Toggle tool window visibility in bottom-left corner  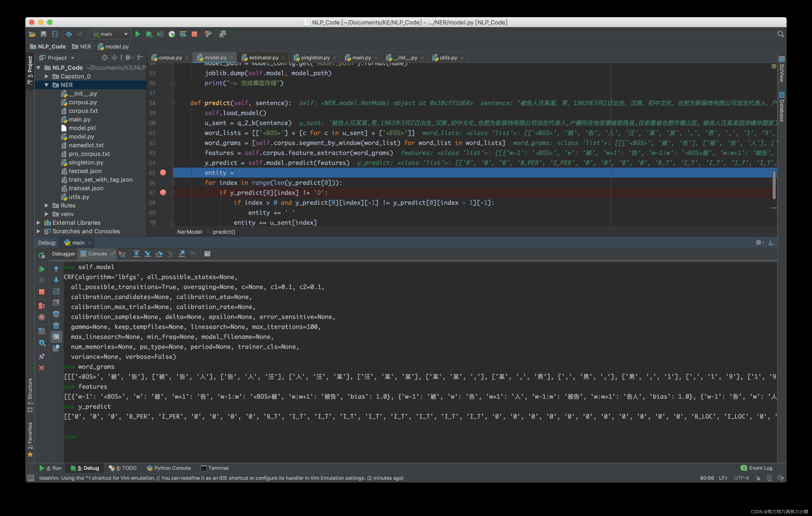[31, 477]
